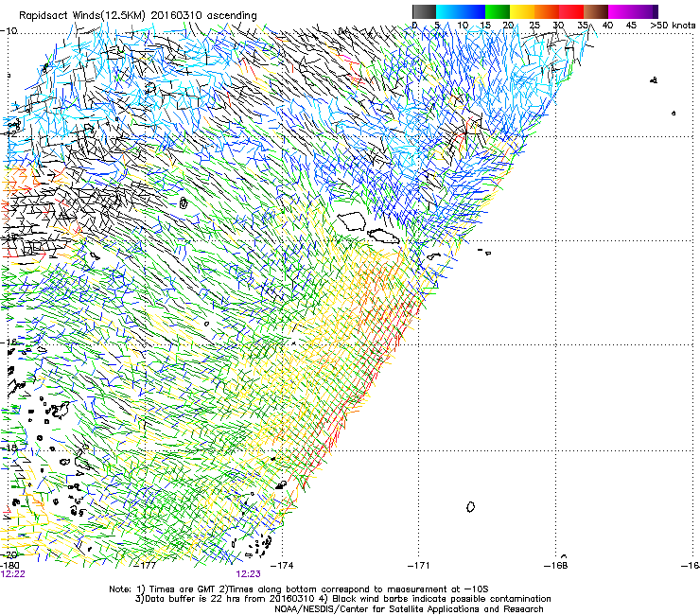Click the '25' legend scale label
This screenshot has width=700, height=615.
tap(534, 26)
